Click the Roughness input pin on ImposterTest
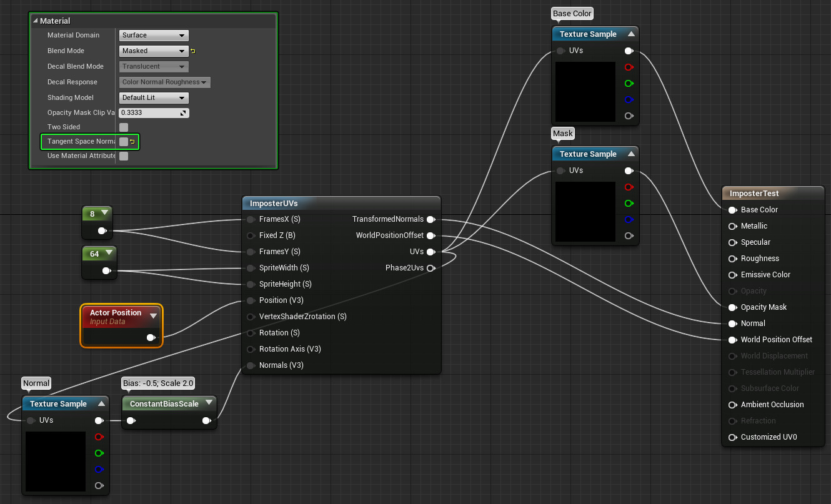Image resolution: width=831 pixels, height=504 pixels. pyautogui.click(x=732, y=259)
